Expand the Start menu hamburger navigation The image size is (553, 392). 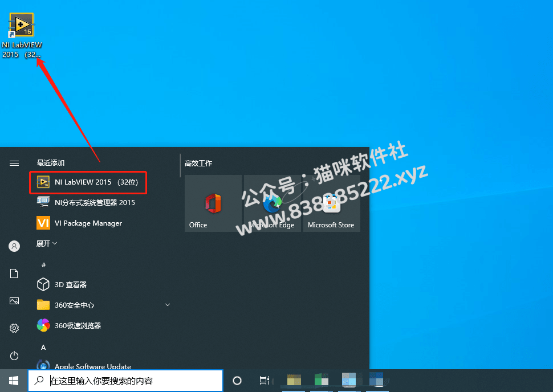coord(14,163)
